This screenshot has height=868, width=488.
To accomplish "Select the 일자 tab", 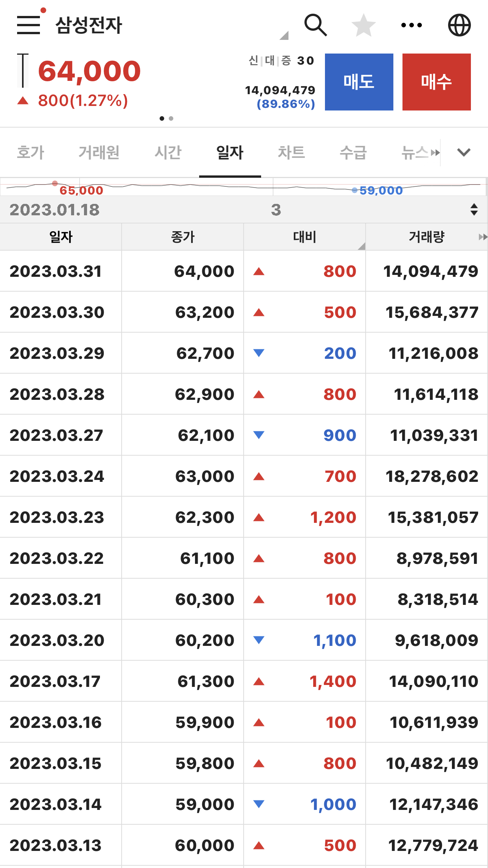I will pos(230,152).
